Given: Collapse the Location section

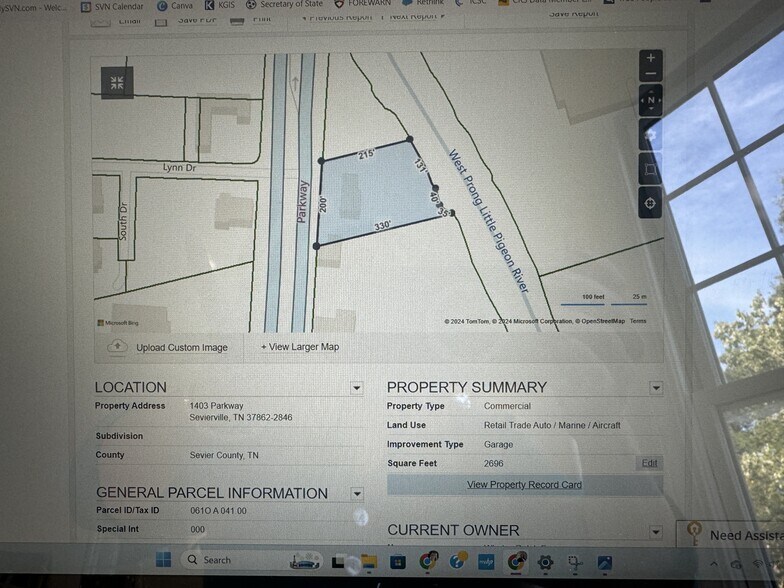Looking at the screenshot, I should [x=357, y=388].
